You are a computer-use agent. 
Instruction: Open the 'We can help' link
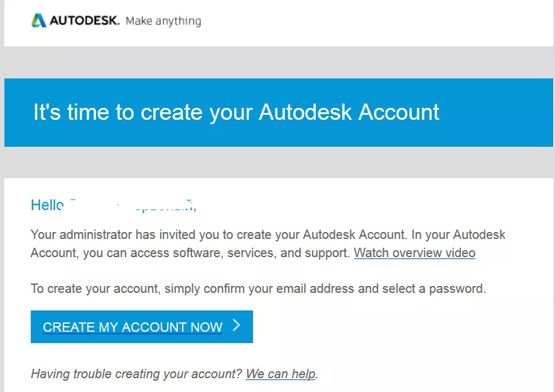pos(281,374)
